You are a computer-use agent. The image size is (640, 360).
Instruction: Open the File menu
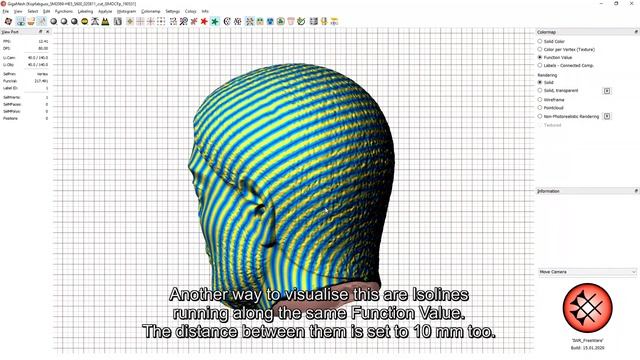click(6, 11)
